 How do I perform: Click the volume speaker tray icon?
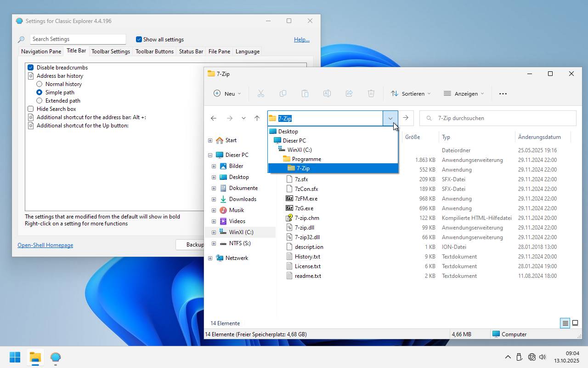(x=543, y=357)
